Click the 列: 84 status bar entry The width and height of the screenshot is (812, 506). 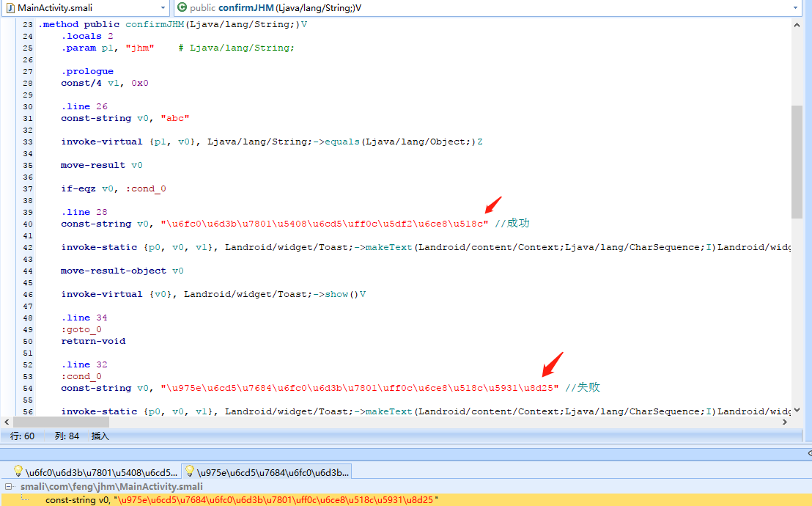[x=67, y=436]
